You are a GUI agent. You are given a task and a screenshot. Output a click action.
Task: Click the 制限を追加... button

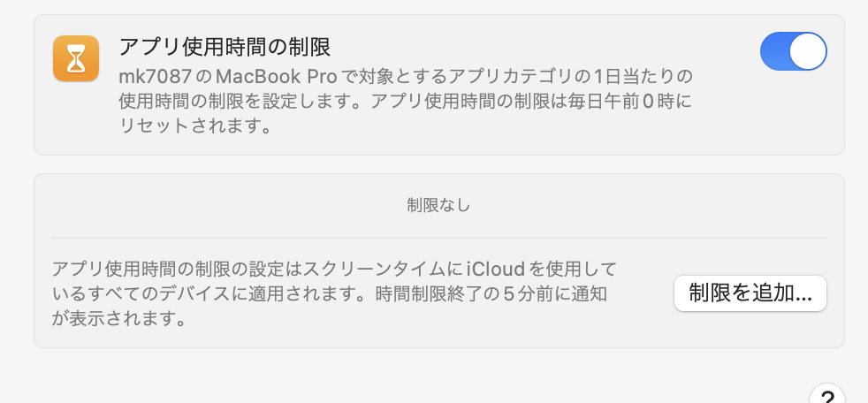click(750, 293)
